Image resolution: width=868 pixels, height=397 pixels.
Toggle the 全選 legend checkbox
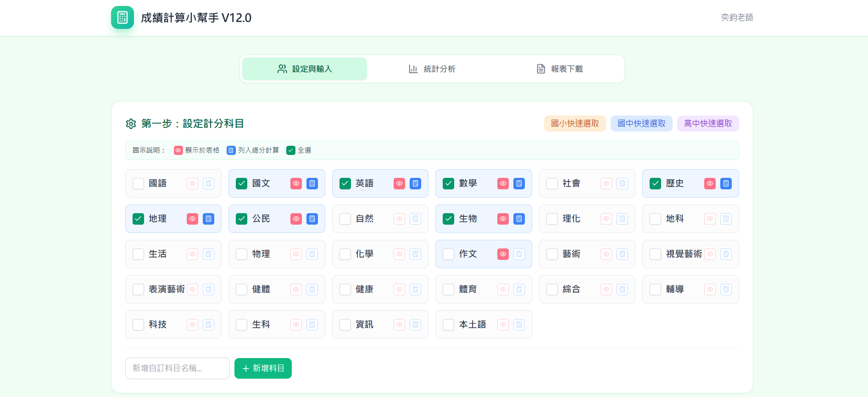coord(291,150)
